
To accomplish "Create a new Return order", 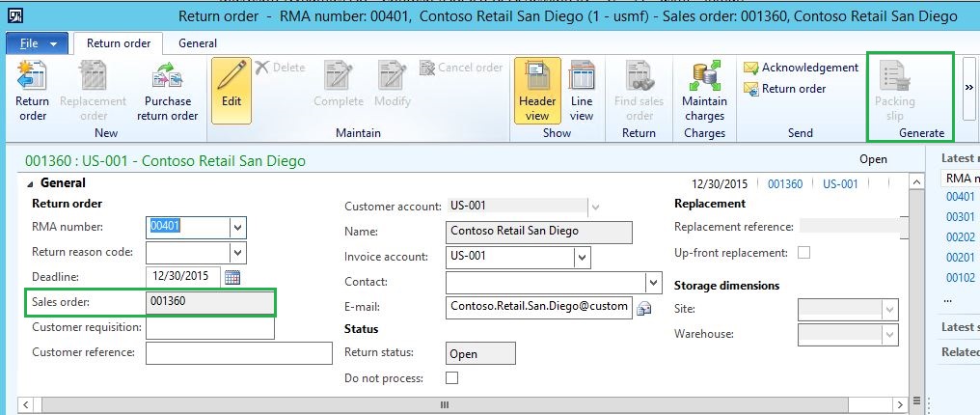I will (31, 92).
